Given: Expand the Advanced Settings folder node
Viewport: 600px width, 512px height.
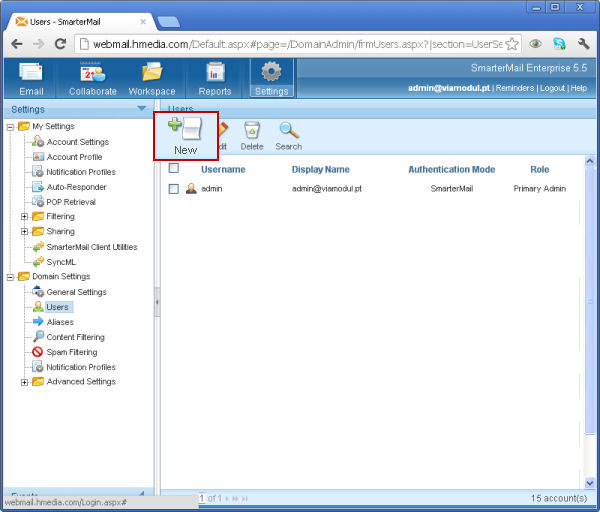Looking at the screenshot, I should 24,382.
